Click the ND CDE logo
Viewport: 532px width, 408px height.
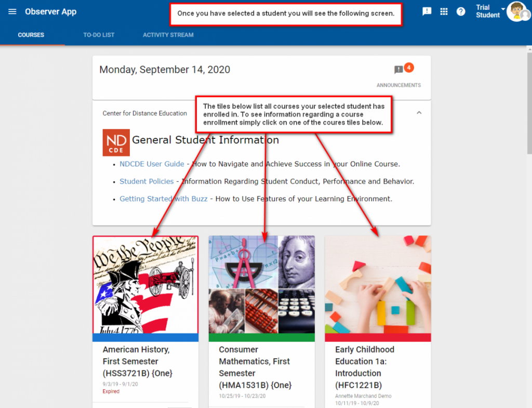pos(116,142)
